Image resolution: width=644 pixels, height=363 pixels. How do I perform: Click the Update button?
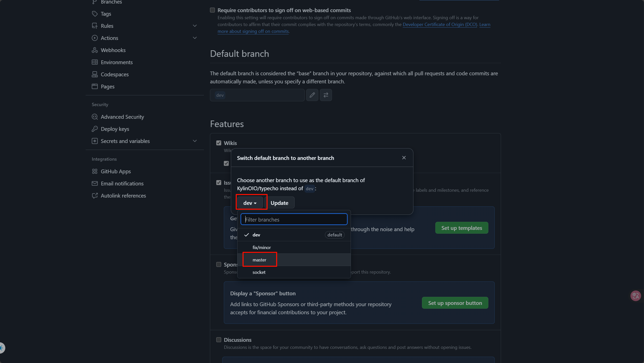point(279,203)
